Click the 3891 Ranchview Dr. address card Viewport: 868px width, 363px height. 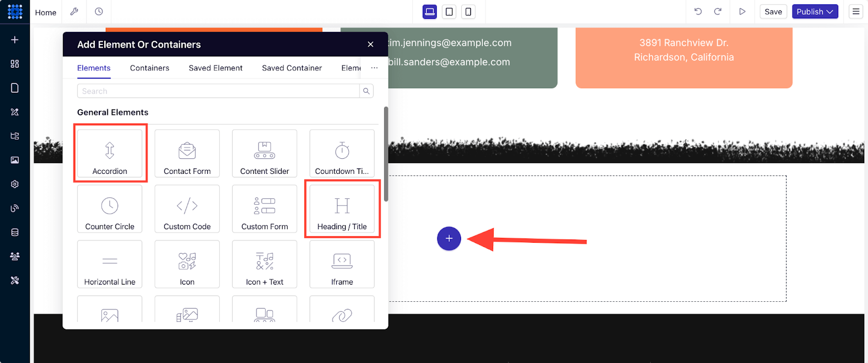(684, 58)
